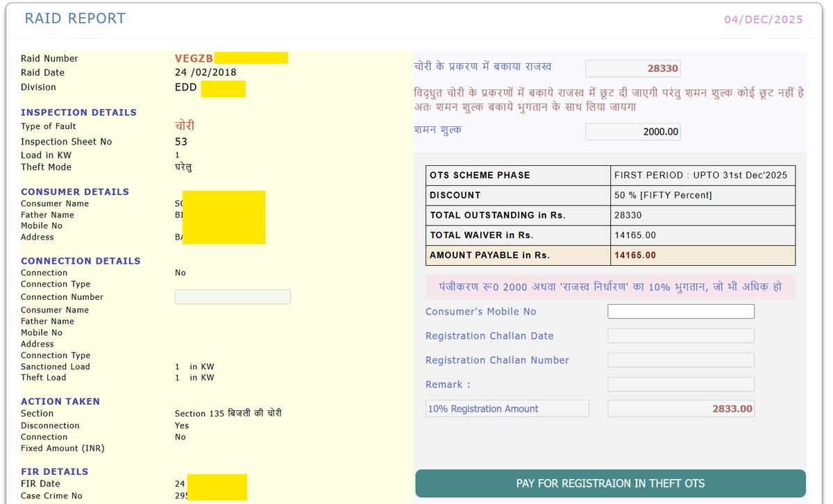This screenshot has height=504, width=833.
Task: Click the empty Connection Number field
Action: pyautogui.click(x=233, y=297)
